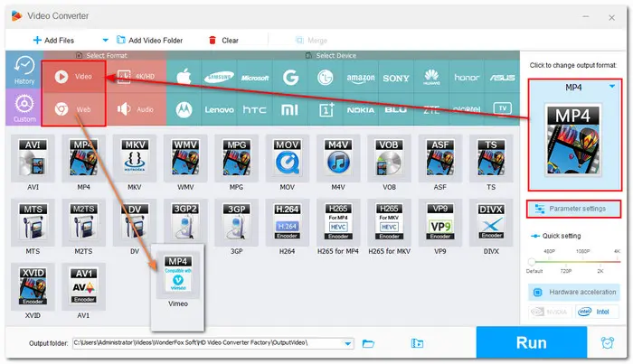The image size is (633, 364).
Task: Open the Custom formats tab
Action: (24, 107)
